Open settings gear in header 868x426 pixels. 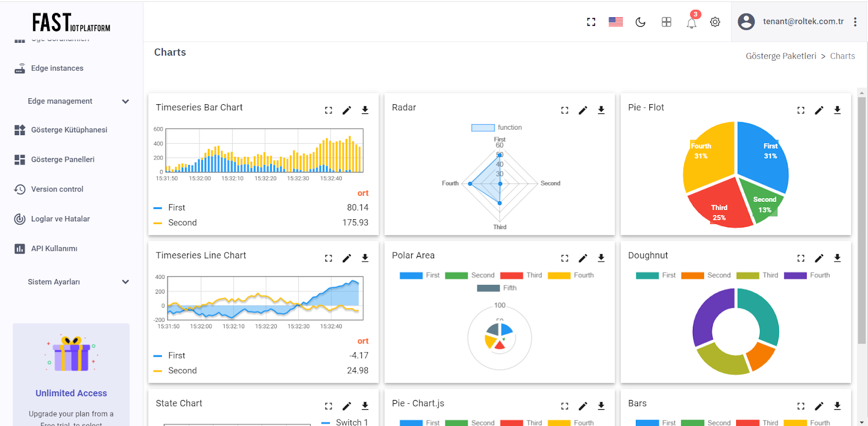pos(715,22)
